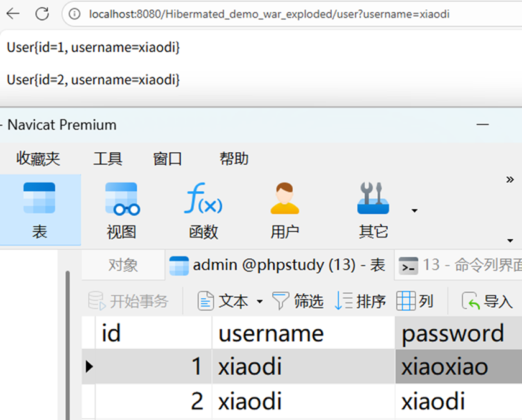Go back in the browser
Screen dimensions: 522x420
(x=13, y=14)
